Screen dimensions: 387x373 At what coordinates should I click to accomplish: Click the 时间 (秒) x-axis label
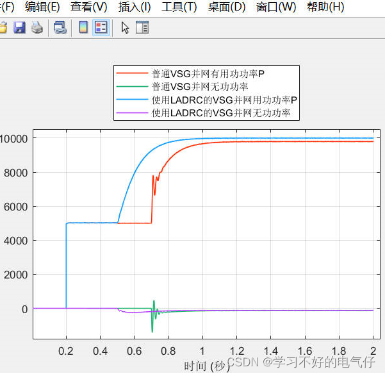[x=205, y=366]
